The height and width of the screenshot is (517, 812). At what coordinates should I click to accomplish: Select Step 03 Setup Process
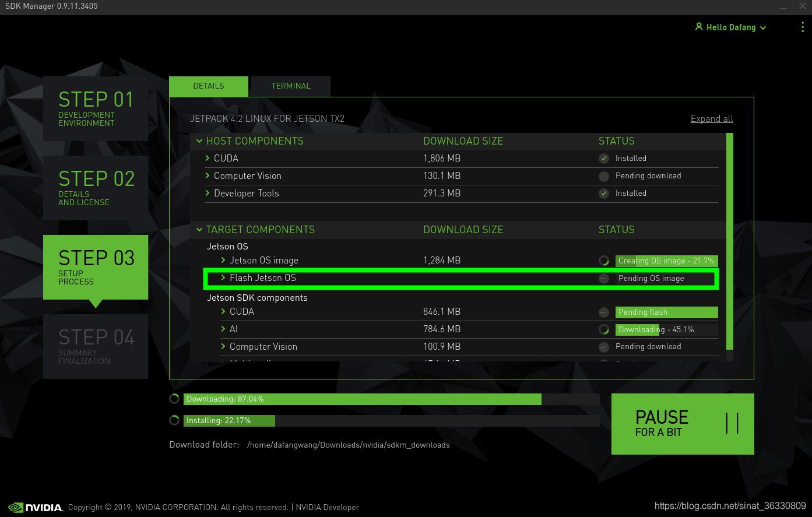96,267
